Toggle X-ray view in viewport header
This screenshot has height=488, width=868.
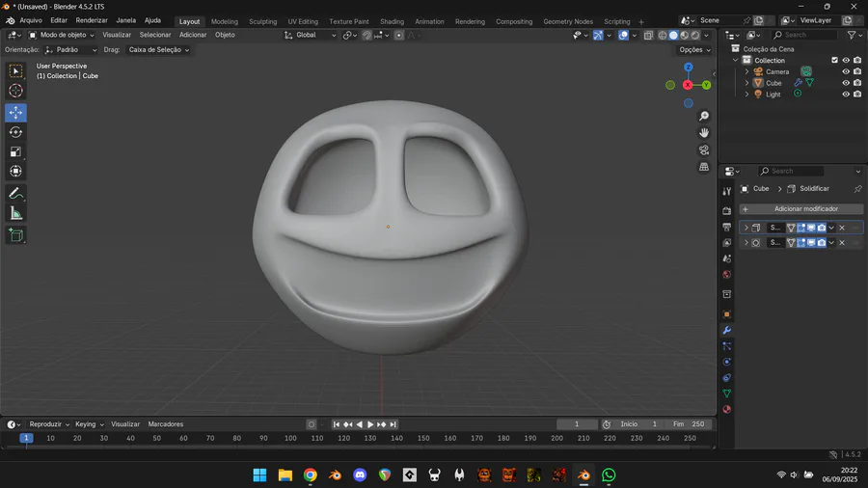click(648, 35)
